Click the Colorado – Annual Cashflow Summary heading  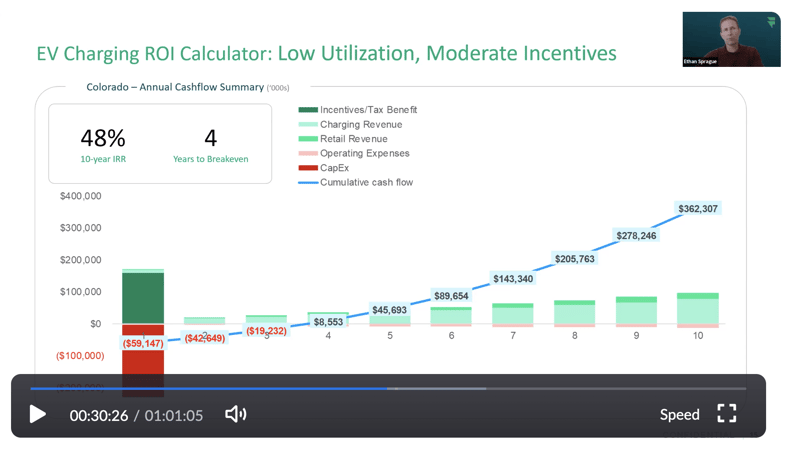(x=187, y=87)
